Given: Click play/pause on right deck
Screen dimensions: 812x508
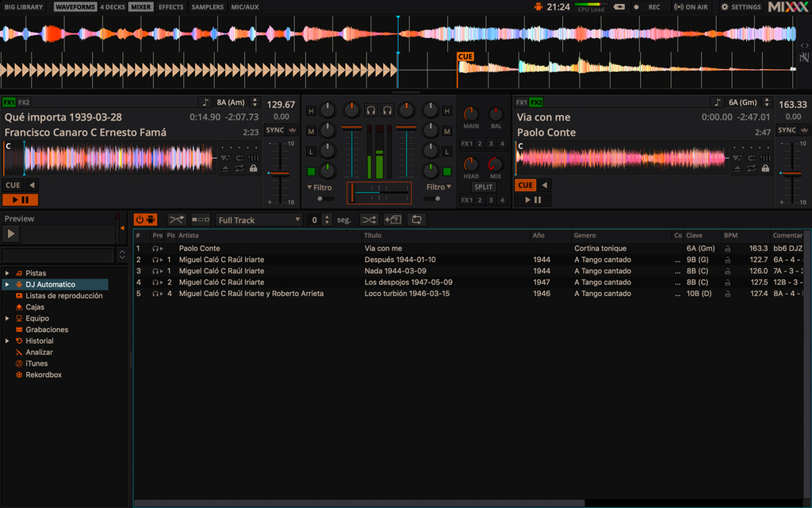Looking at the screenshot, I should [533, 199].
